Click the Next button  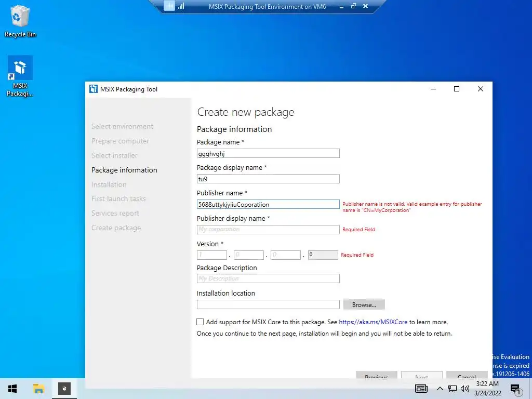(422, 375)
